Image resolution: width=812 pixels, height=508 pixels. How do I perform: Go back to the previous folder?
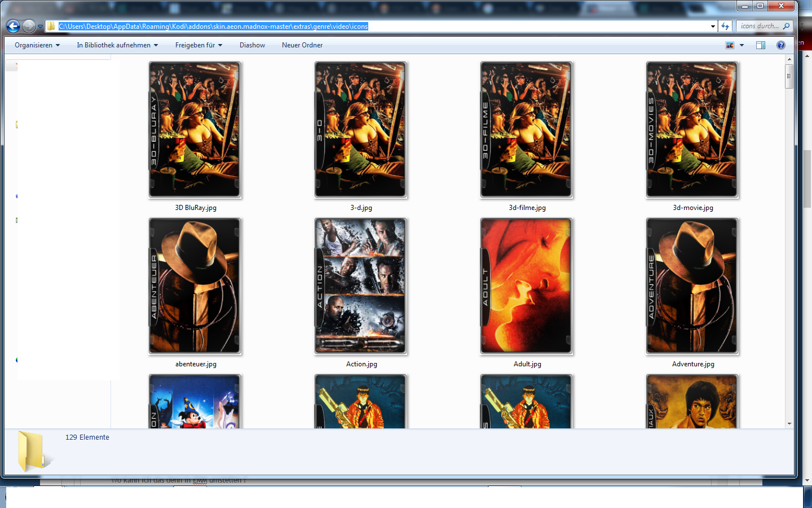13,26
